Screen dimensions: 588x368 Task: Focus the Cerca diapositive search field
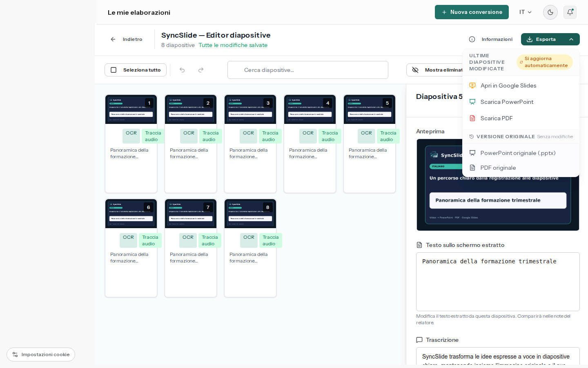(x=308, y=70)
